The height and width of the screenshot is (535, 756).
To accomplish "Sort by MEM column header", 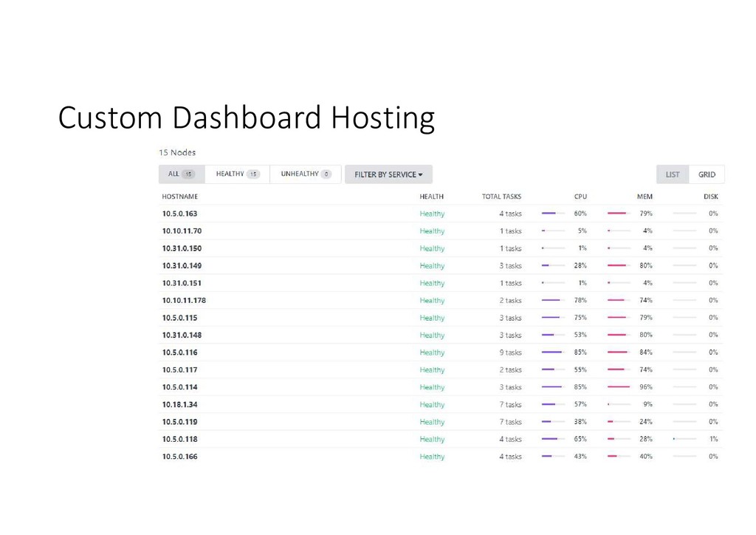I will (x=645, y=197).
